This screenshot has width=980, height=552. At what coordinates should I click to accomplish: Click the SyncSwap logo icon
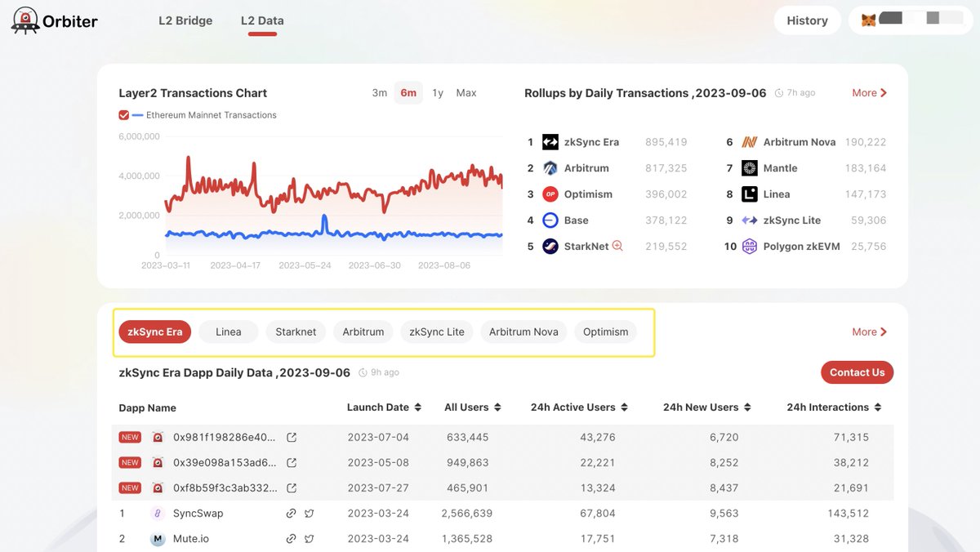(158, 514)
